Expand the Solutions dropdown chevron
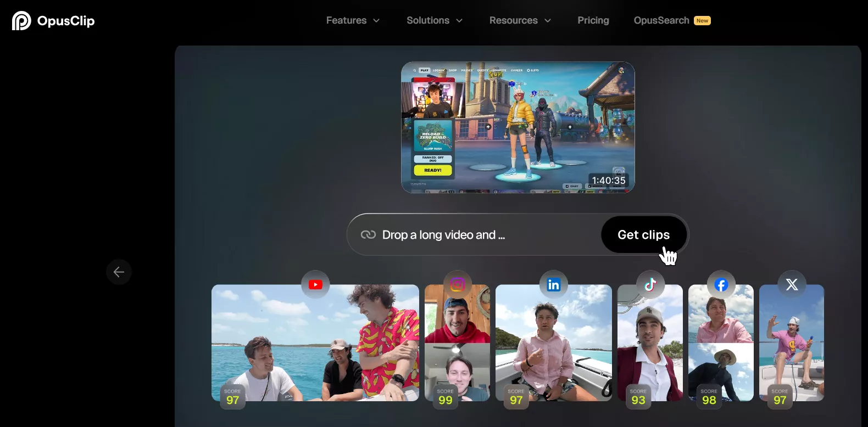Screen dimensions: 868x427 coord(459,20)
